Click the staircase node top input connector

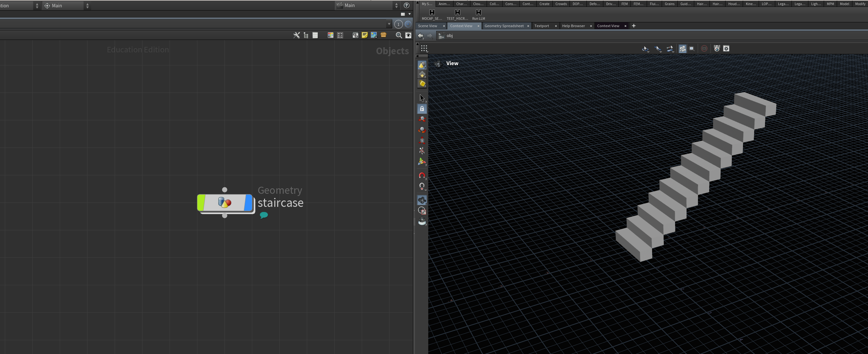coord(225,190)
